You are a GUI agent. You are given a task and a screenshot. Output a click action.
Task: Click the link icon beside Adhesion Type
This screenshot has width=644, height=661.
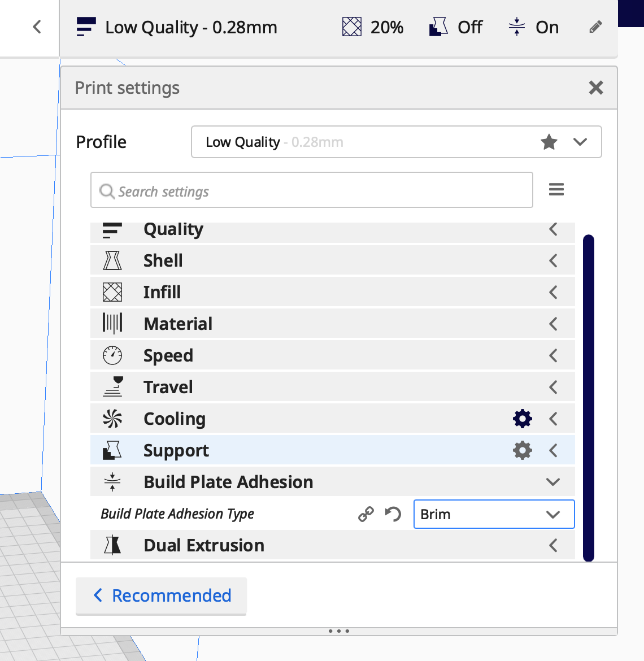coord(366,514)
